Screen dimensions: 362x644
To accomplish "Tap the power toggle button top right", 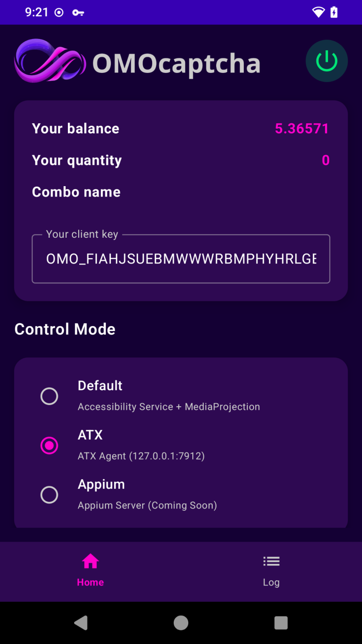I will pyautogui.click(x=327, y=61).
